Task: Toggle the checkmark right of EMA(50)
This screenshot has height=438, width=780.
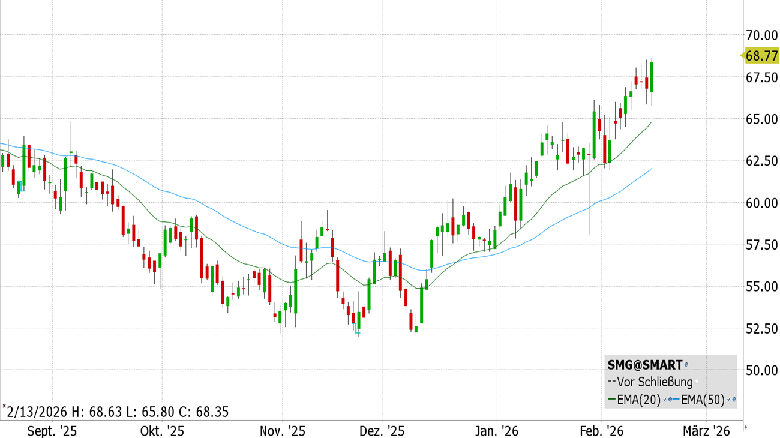Action: 729,399
